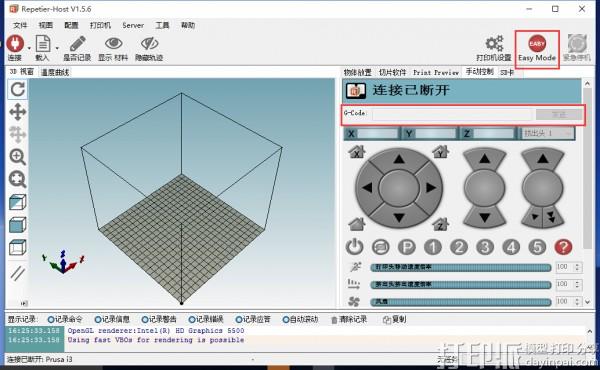Open the slicer tab left of Print Preview
Image resolution: width=600 pixels, height=370 pixels.
tap(392, 72)
